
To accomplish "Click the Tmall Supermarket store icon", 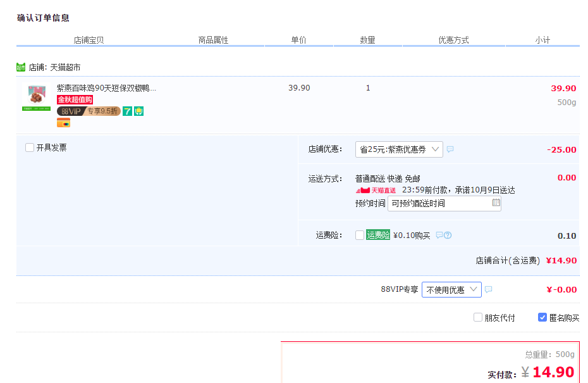I will (21, 67).
